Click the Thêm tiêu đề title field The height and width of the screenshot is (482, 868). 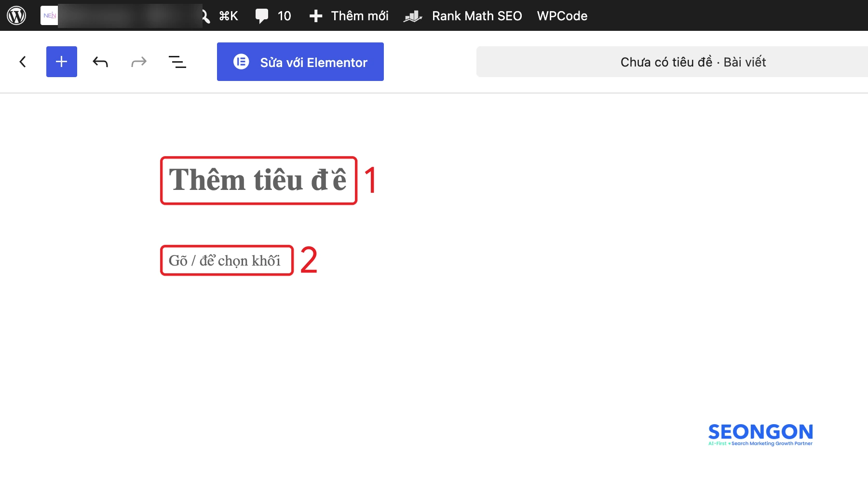258,180
